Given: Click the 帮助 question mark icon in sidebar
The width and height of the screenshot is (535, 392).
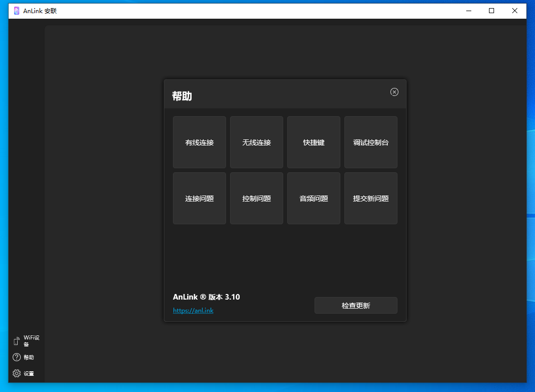Looking at the screenshot, I should [x=16, y=357].
